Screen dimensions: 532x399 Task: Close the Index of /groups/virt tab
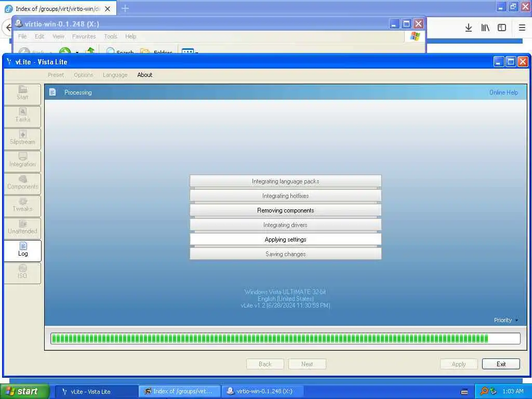[x=108, y=9]
